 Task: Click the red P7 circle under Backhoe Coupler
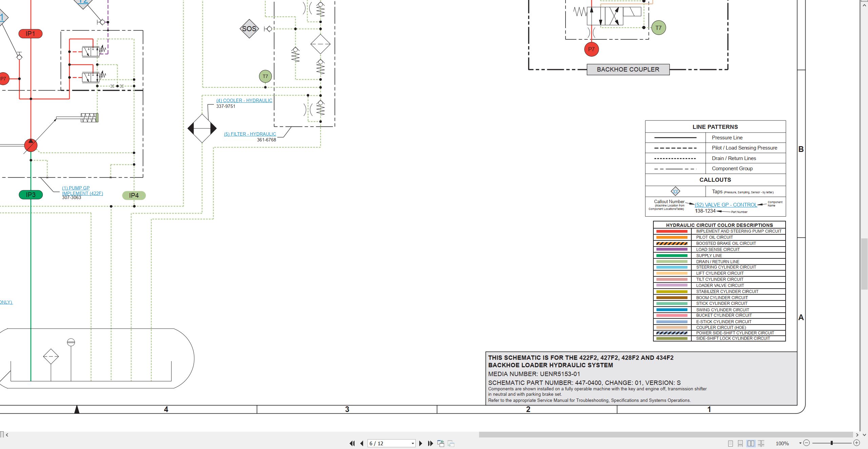click(591, 49)
